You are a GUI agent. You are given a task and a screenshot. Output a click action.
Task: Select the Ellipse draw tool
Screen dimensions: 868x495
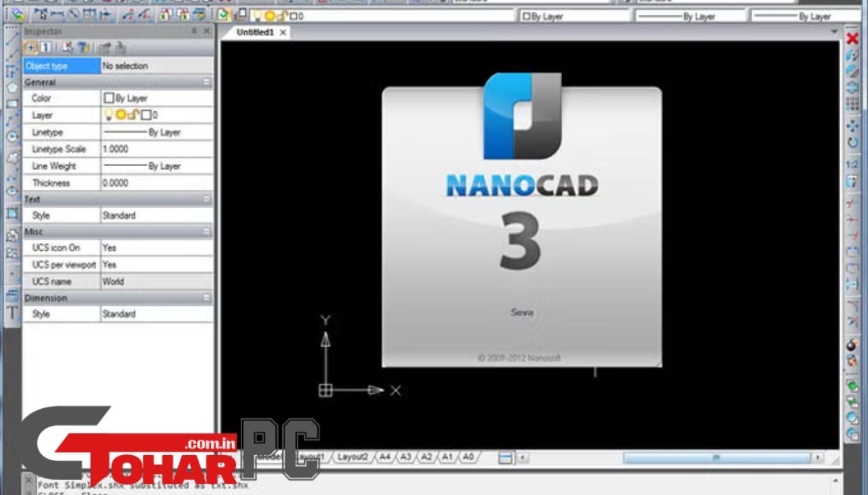point(12,191)
